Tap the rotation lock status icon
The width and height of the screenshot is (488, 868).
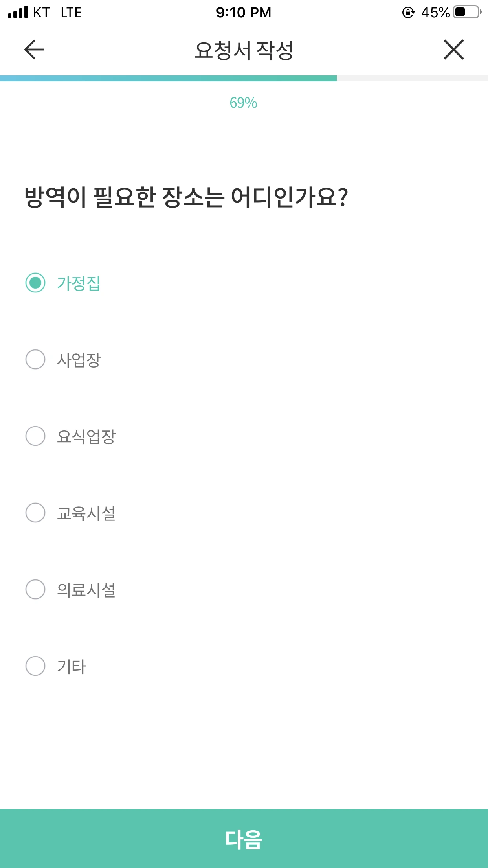(x=408, y=13)
